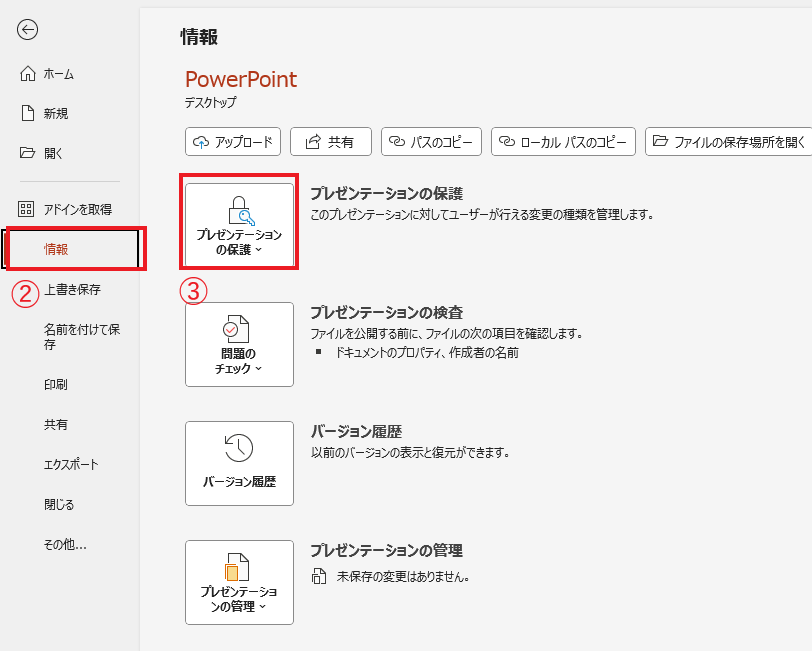
Task: Click the folder icon in ファイルの保存場所を開く
Action: point(660,140)
